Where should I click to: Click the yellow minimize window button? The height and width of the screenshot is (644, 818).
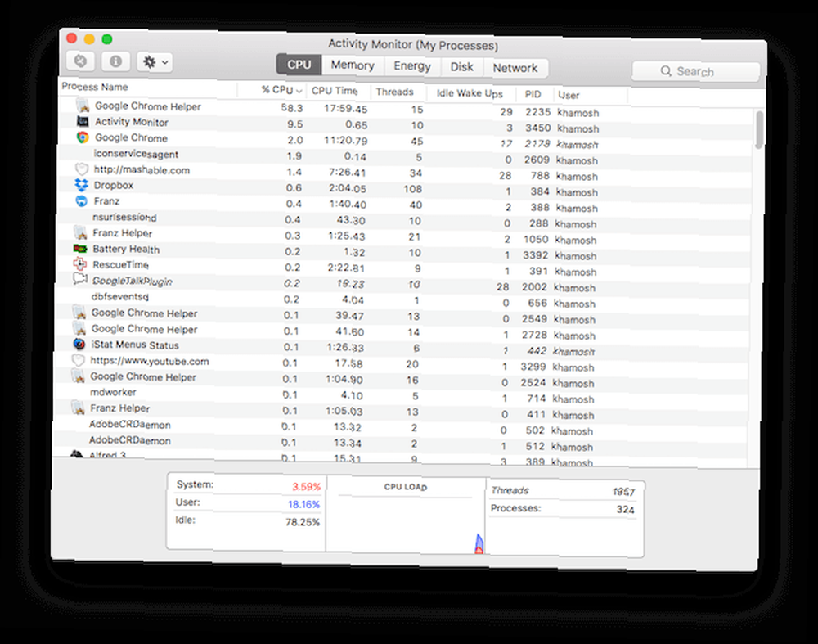pyautogui.click(x=89, y=38)
